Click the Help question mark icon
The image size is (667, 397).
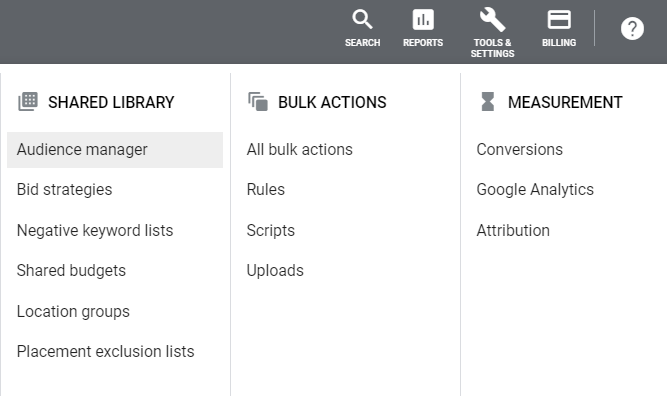tap(632, 29)
